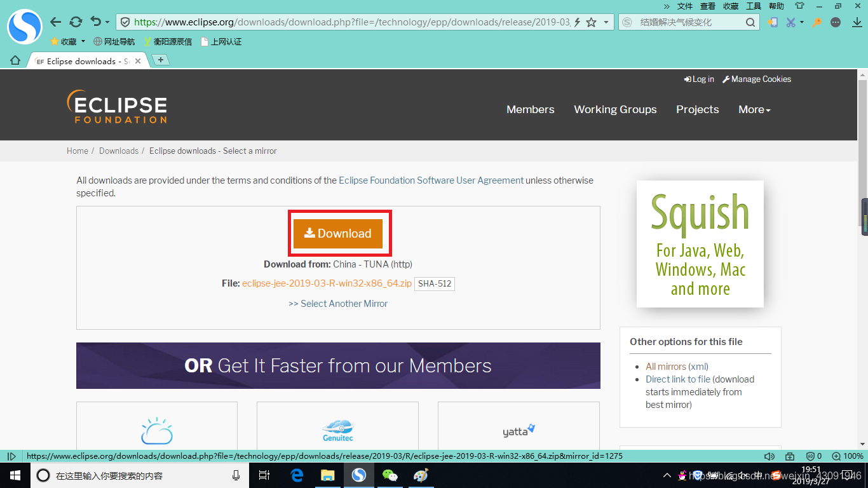Viewport: 868px width, 488px height.
Task: Open the Working Groups nav item
Action: (615, 109)
